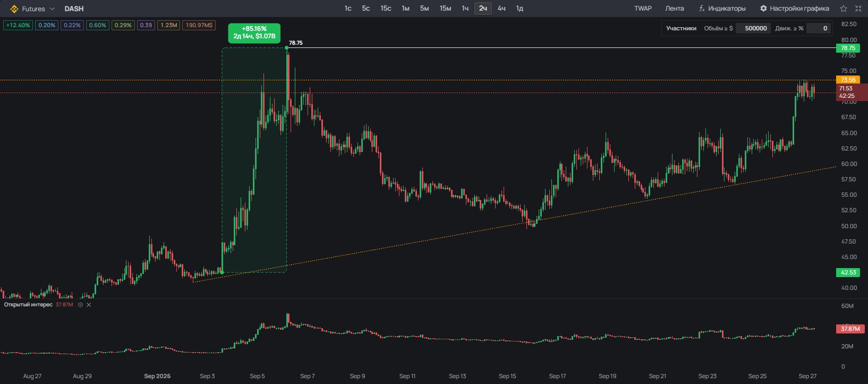
Task: Switch chart to 1ч timeframe
Action: [x=465, y=9]
